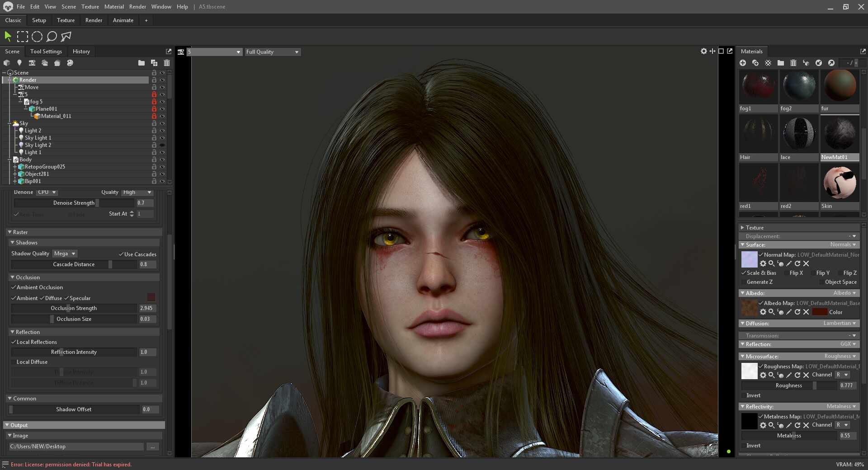Viewport: 868px width, 470px height.
Task: Open Shadow Quality Mega dropdown
Action: click(x=65, y=254)
